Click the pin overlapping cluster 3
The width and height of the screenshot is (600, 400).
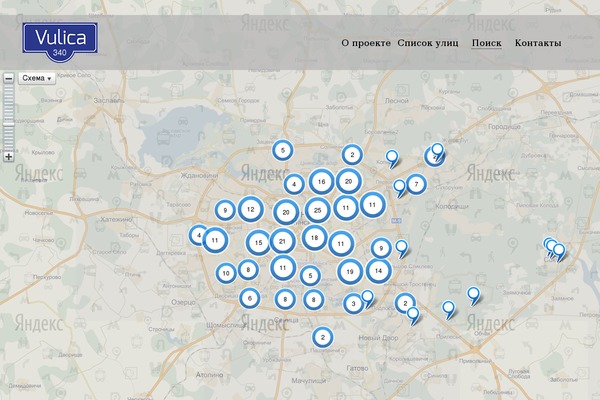[367, 297]
